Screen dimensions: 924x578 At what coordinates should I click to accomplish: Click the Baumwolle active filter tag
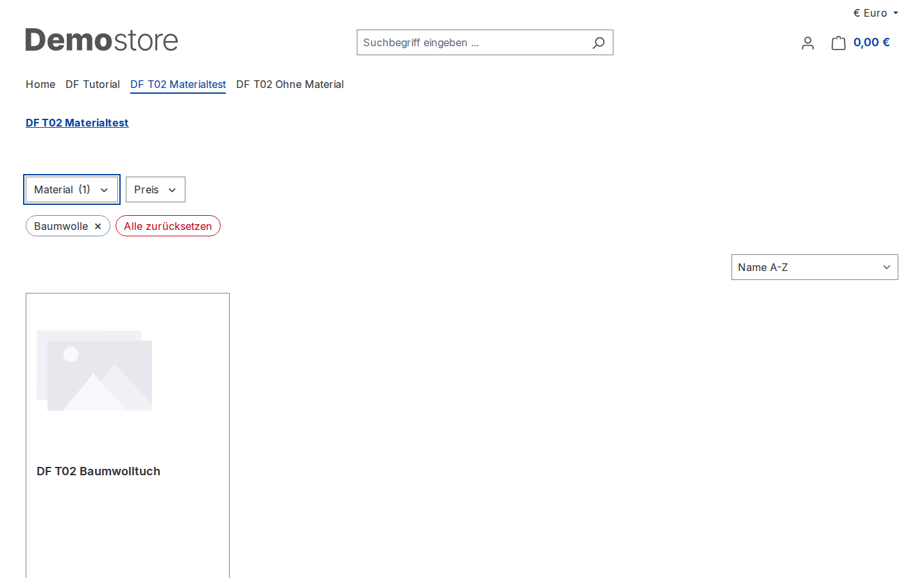coord(61,226)
